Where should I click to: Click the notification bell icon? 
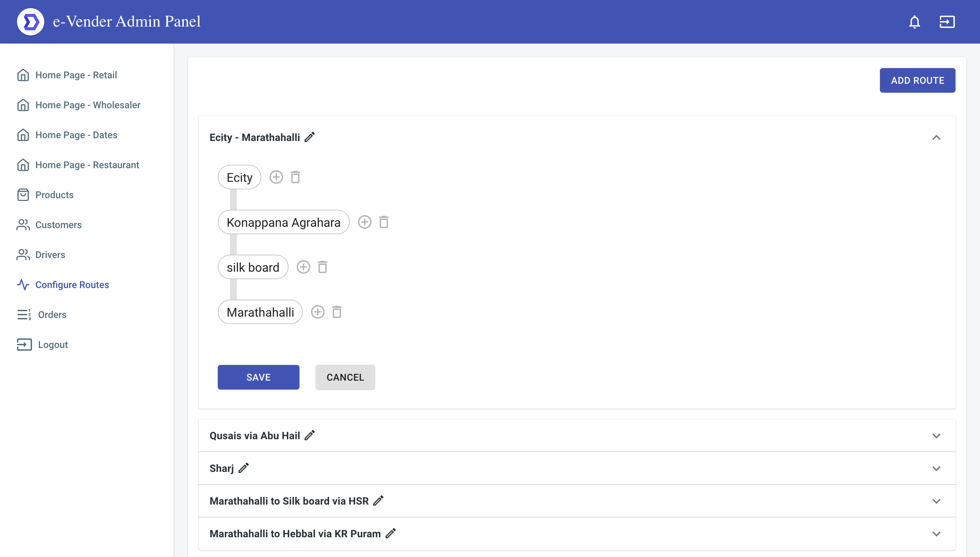coord(914,22)
